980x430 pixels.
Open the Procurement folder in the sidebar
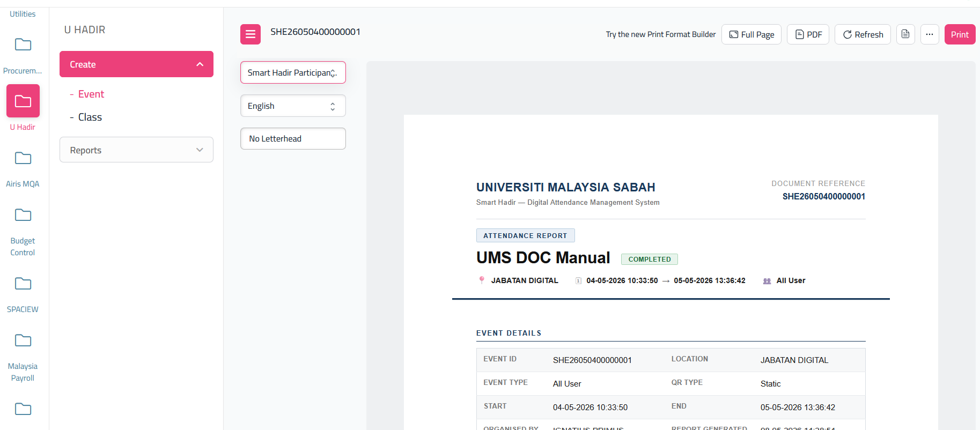23,45
